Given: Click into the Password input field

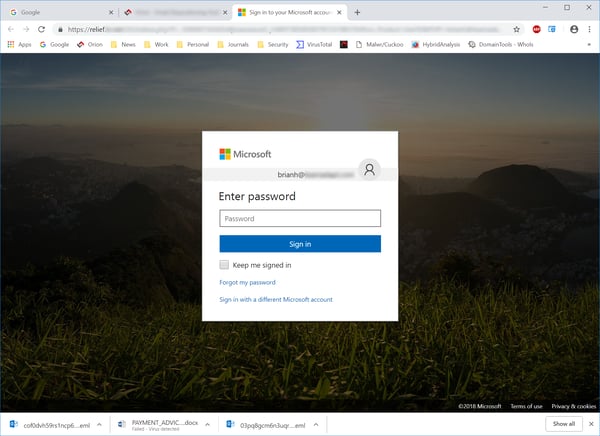Looking at the screenshot, I should click(x=300, y=218).
